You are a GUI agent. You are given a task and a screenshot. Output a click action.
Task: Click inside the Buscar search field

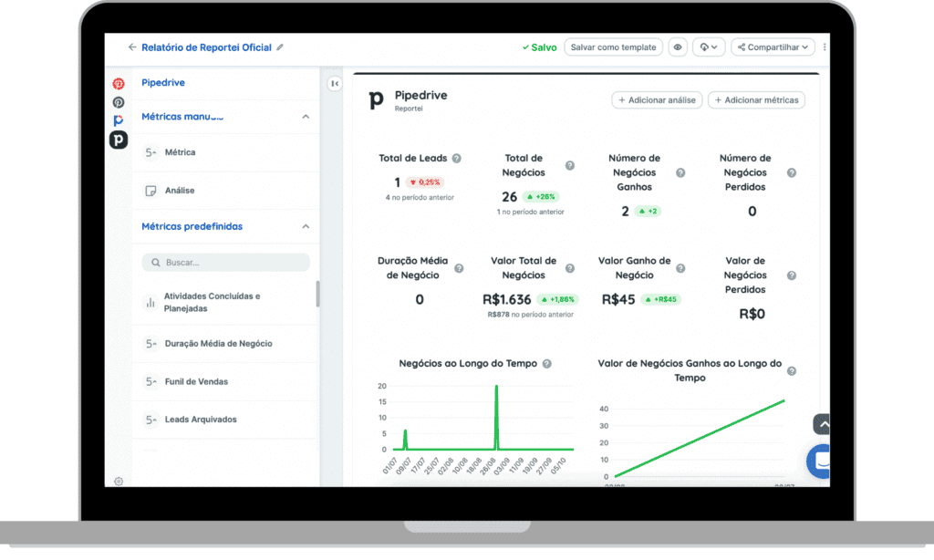pos(225,262)
